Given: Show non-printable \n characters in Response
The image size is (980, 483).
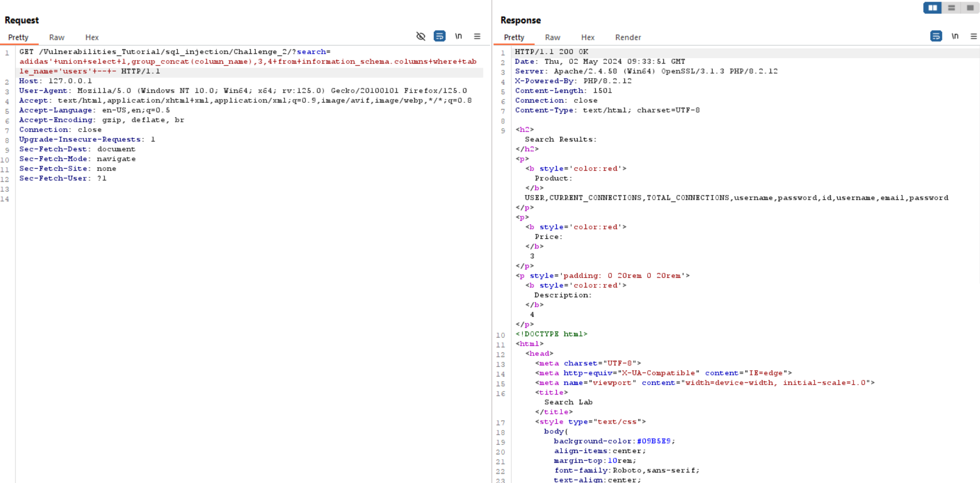Looking at the screenshot, I should tap(955, 36).
